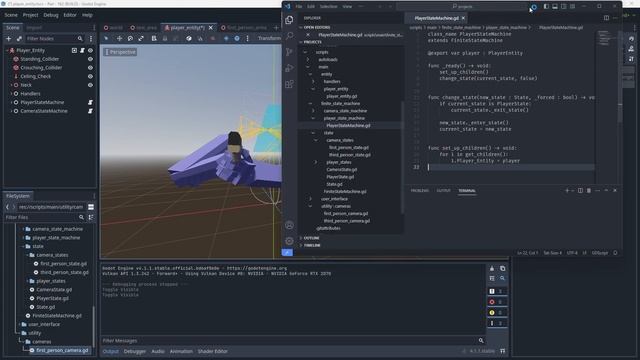Toggle error messages filter in output
The height and width of the screenshot is (360, 640).
(497, 302)
